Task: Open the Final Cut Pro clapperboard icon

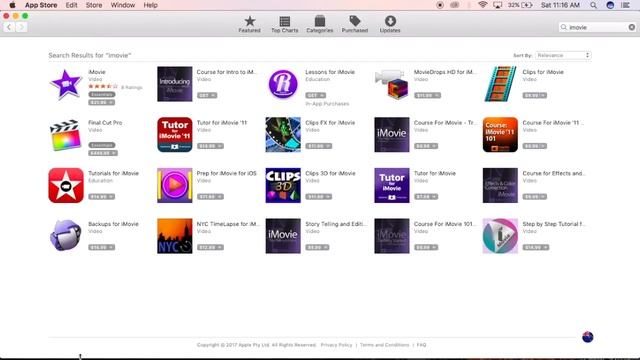Action: (66, 135)
